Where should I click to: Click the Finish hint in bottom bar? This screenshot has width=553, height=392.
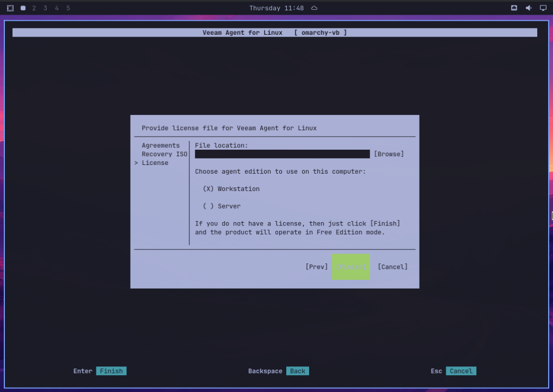pyautogui.click(x=111, y=371)
